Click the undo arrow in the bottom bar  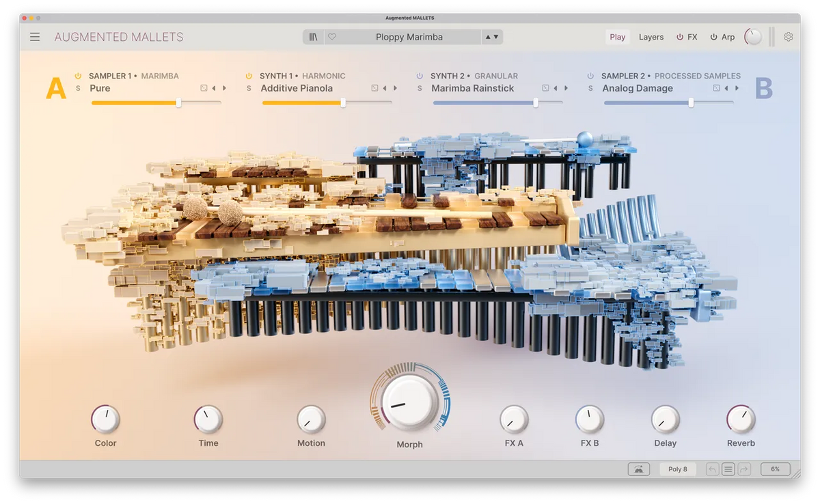coord(711,469)
